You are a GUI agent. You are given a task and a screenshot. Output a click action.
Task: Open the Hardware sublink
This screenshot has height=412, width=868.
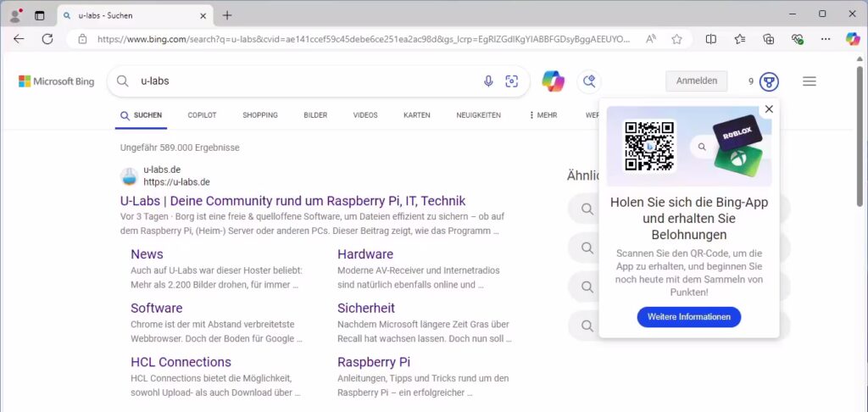(365, 254)
